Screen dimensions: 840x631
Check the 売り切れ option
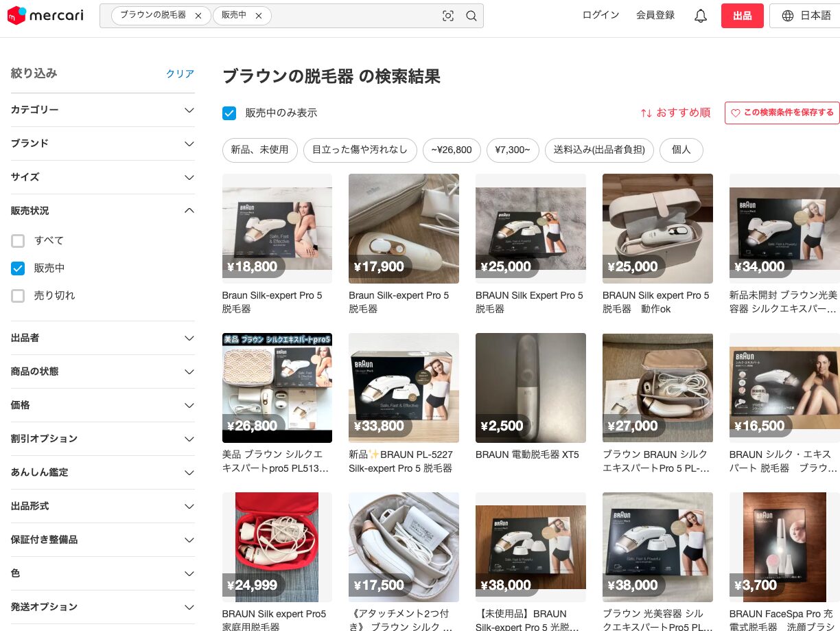18,296
